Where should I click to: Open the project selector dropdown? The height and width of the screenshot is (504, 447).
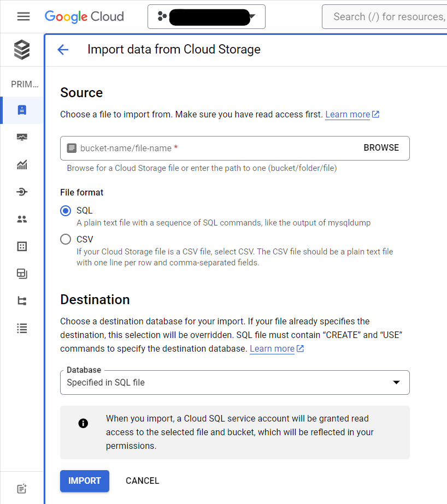pyautogui.click(x=206, y=17)
